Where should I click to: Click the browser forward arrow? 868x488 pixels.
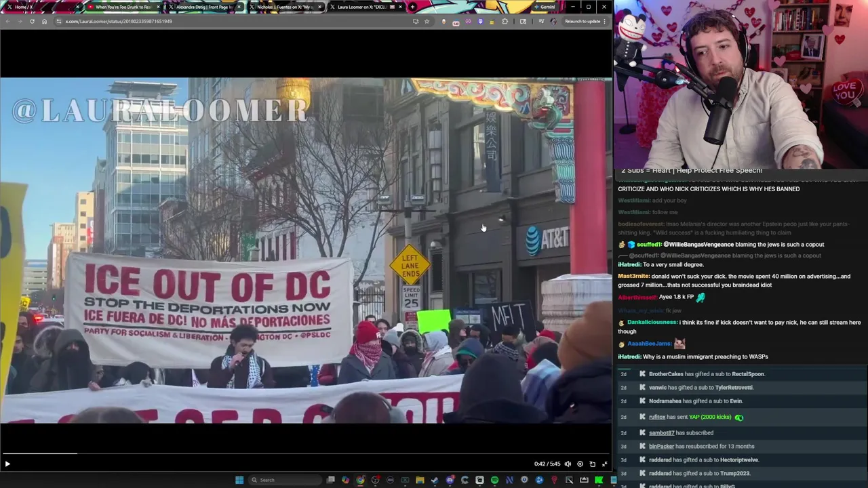pyautogui.click(x=20, y=21)
